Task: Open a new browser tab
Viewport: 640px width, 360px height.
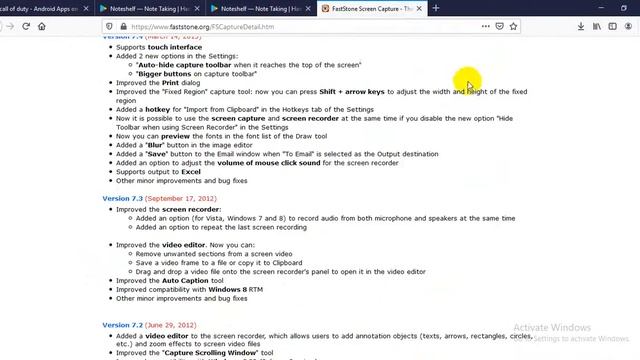Action: pos(436,8)
